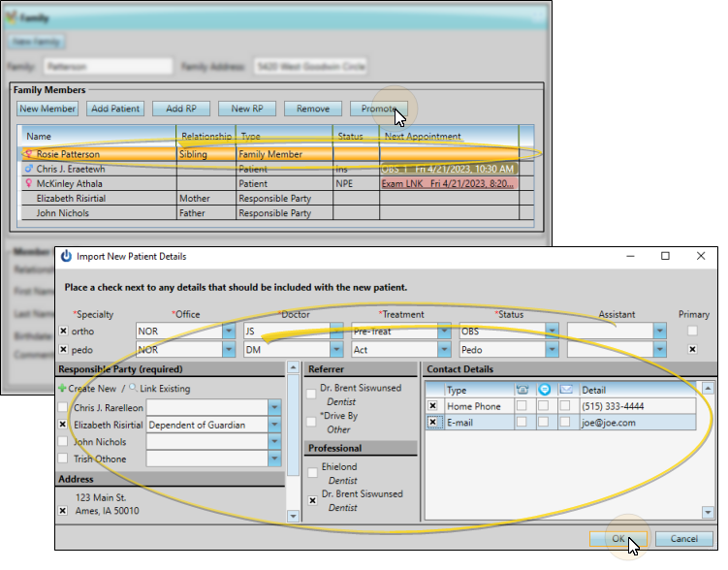Expand the pedo Status dropdown showing Pedo
This screenshot has width=728, height=570.
tap(552, 347)
